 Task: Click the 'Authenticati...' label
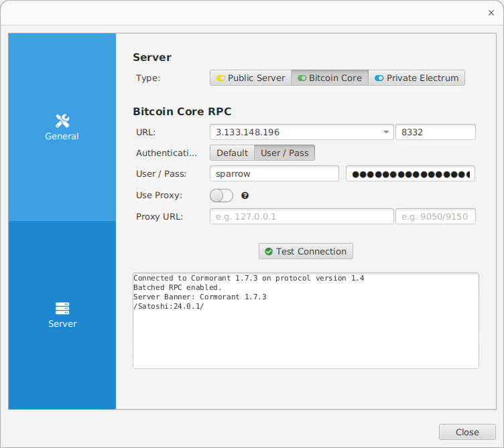coord(166,153)
